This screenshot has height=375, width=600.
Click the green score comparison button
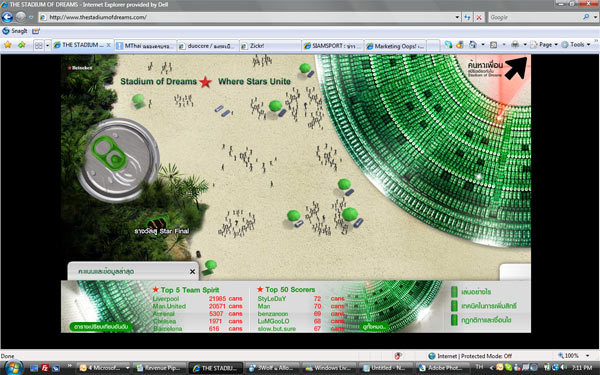pos(101,327)
